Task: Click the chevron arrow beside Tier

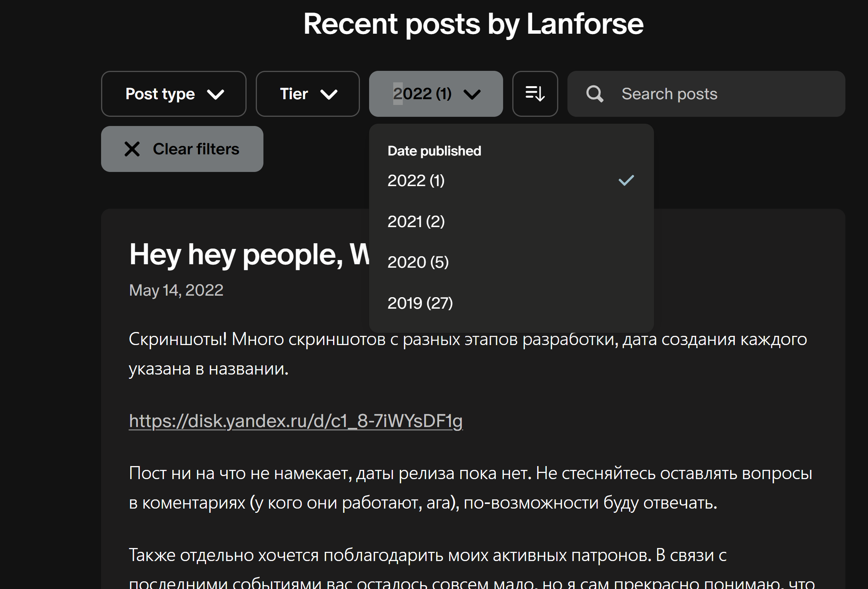Action: point(329,94)
